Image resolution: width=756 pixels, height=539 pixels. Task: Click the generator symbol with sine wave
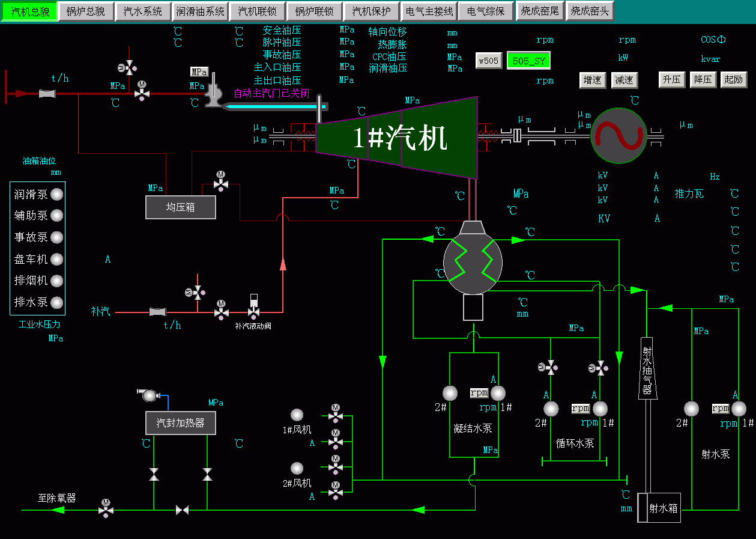pos(619,136)
